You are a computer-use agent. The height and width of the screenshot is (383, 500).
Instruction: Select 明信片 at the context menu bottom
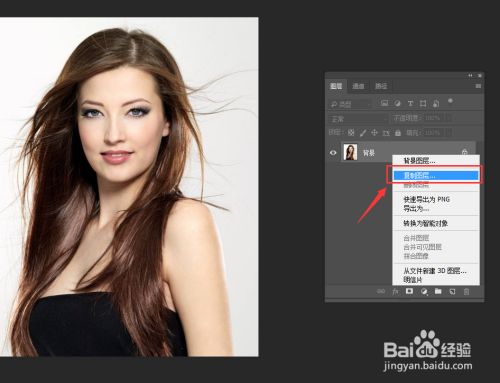(436, 280)
